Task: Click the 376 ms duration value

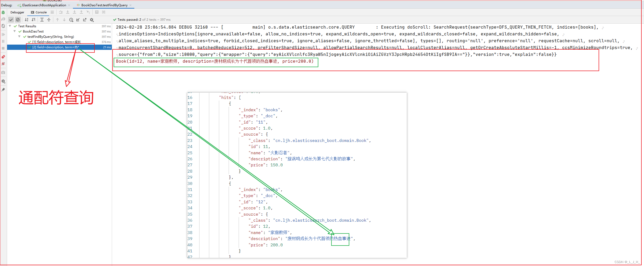Action: click(106, 42)
